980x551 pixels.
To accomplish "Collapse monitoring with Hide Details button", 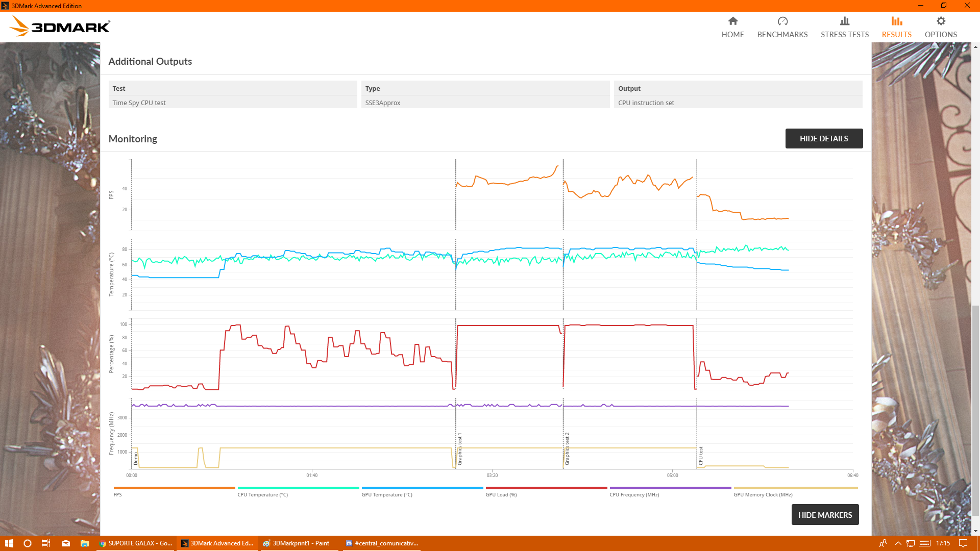I will [x=824, y=139].
